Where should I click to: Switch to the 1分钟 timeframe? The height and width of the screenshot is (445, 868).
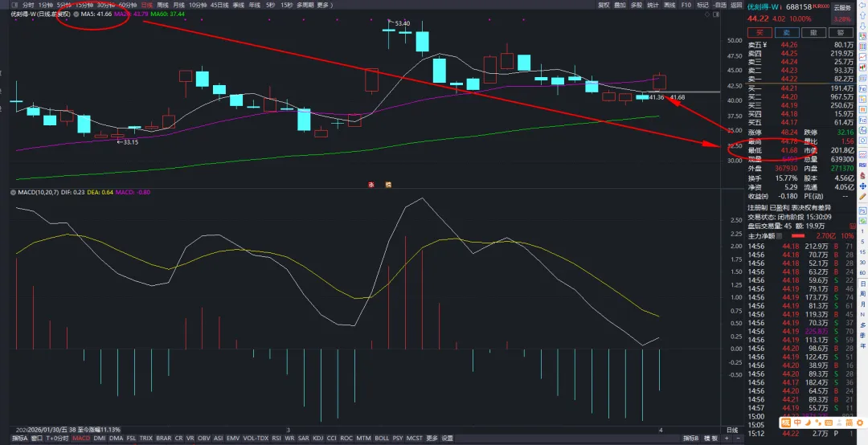pyautogui.click(x=47, y=5)
